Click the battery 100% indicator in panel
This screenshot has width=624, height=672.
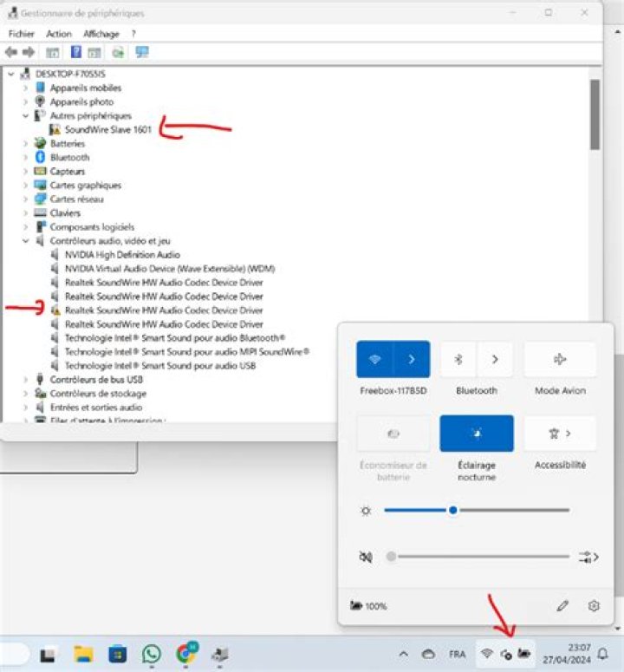click(368, 606)
